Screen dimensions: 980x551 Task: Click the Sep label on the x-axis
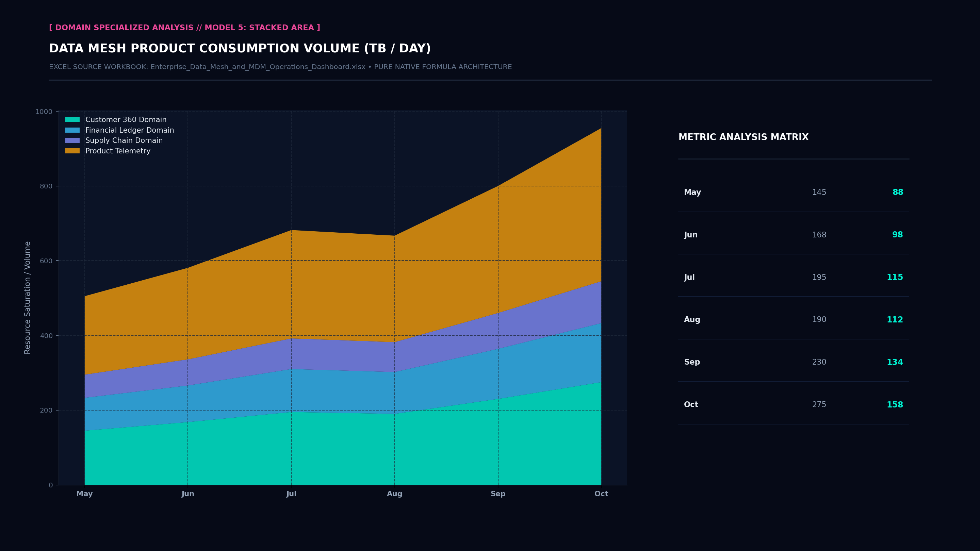point(498,494)
